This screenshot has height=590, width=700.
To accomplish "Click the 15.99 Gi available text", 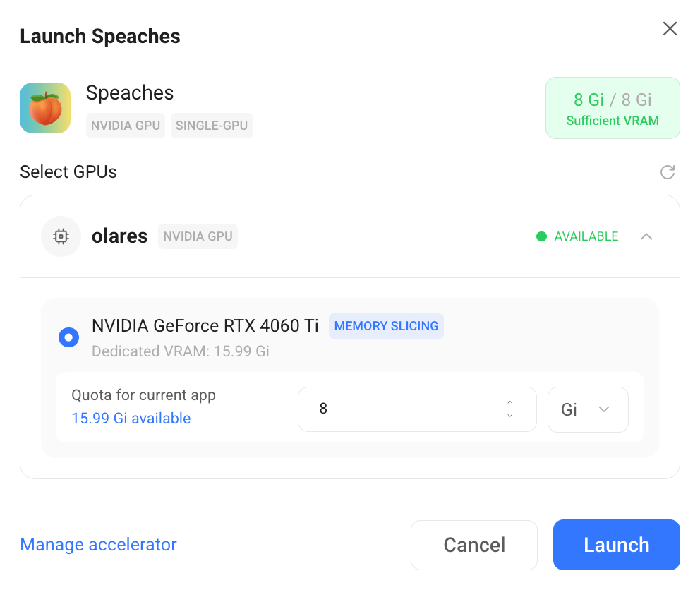I will pos(131,419).
